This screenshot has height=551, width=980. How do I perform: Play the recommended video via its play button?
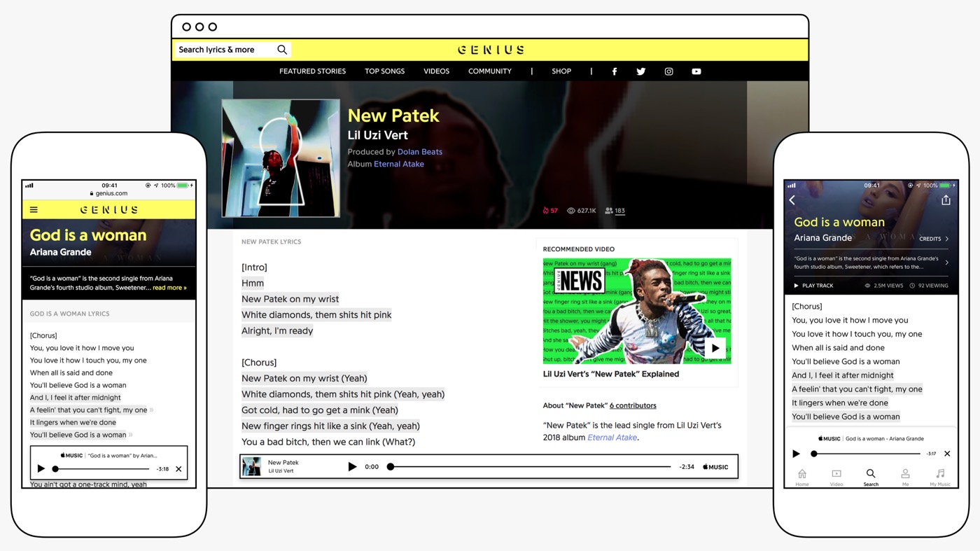tap(715, 348)
